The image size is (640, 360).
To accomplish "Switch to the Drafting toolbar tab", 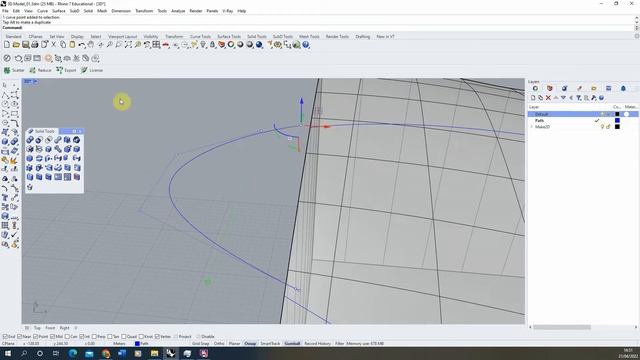I will [x=362, y=37].
